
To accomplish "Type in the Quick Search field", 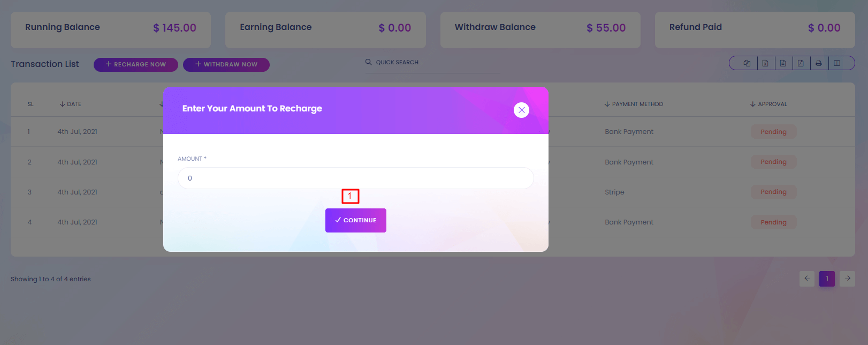I will pos(436,63).
